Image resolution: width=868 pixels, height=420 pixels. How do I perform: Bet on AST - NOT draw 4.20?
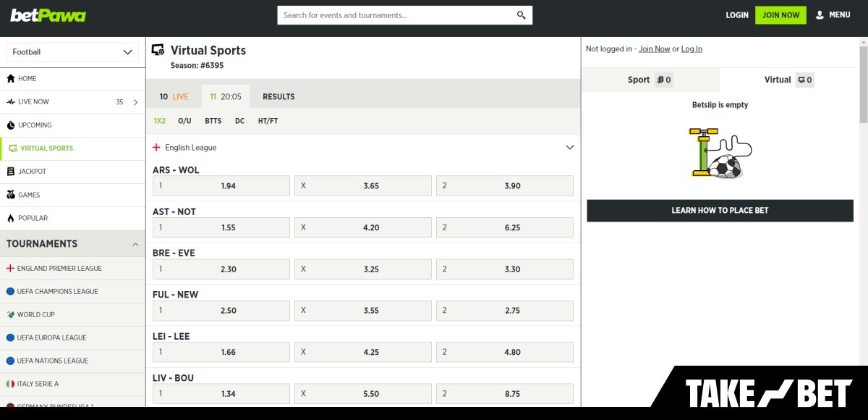point(363,227)
